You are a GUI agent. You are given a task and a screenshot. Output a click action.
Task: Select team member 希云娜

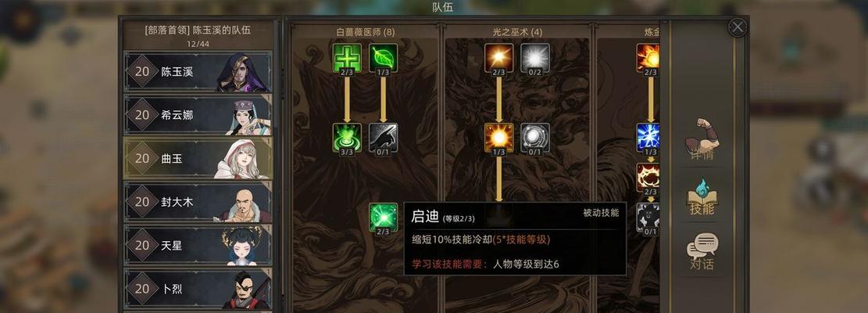[198, 115]
